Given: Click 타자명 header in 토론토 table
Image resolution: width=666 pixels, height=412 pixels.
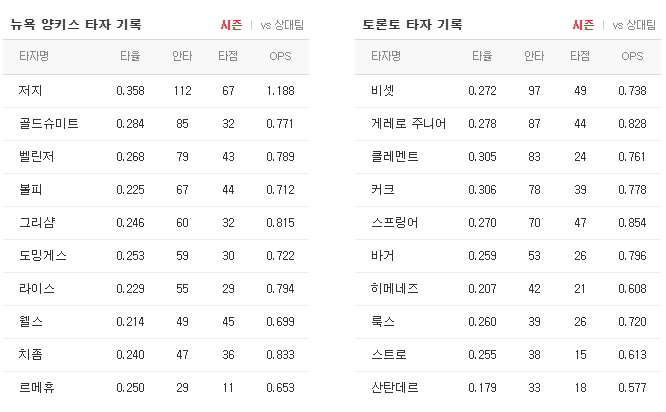Looking at the screenshot, I should tap(386, 56).
